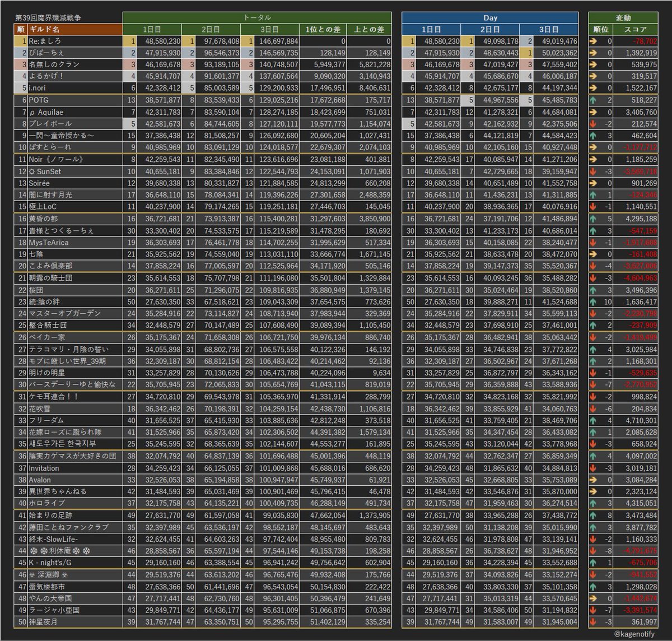Select guild name びばーちぇ
The image size is (672, 641).
coord(47,53)
